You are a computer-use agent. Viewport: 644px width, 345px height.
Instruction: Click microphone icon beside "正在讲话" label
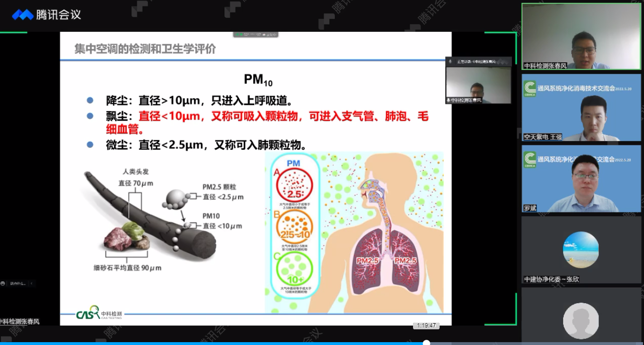coord(450,61)
